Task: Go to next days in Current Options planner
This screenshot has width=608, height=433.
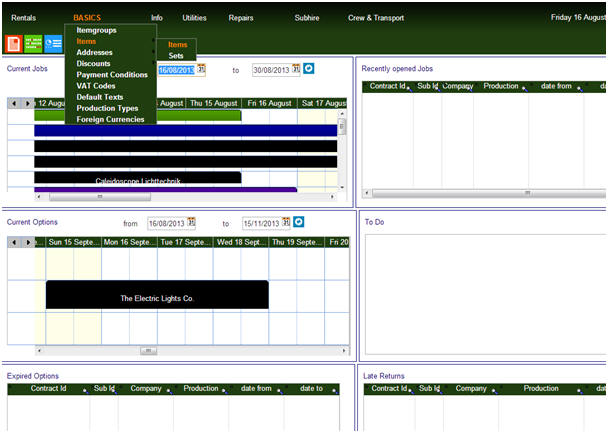Action: coord(28,242)
